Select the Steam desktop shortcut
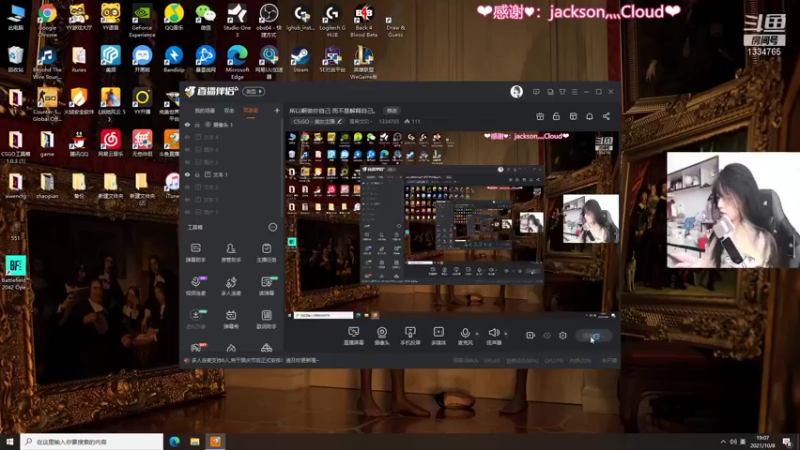 (x=300, y=60)
